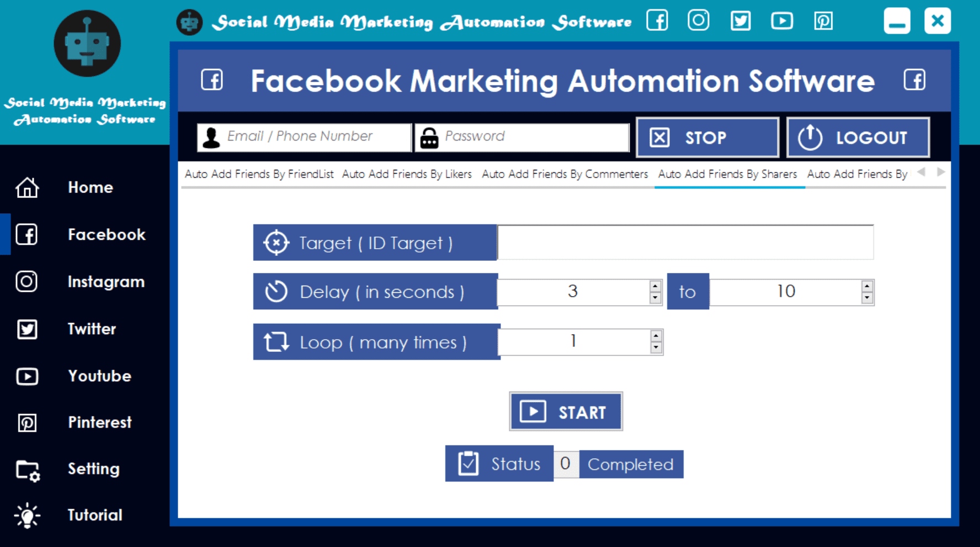This screenshot has width=980, height=547.
Task: Open Instagram from the top bar icon
Action: coord(699,21)
